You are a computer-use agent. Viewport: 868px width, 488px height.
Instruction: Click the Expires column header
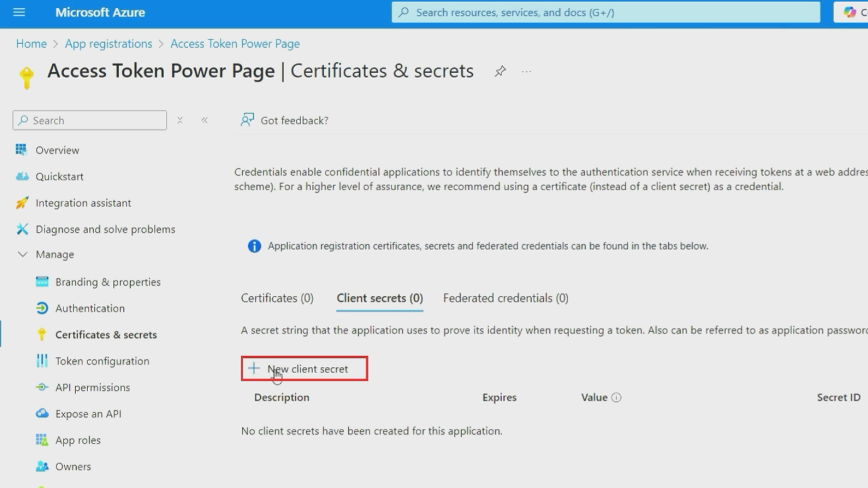(x=500, y=398)
